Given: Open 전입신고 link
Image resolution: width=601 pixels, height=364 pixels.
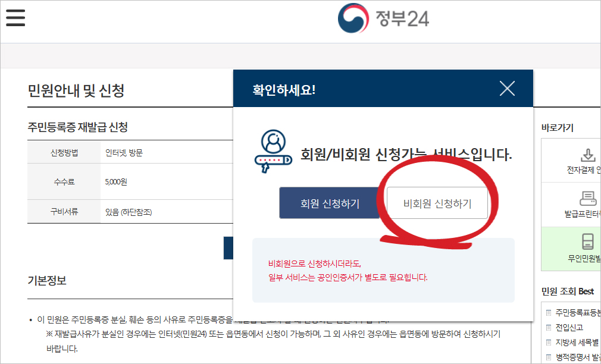Looking at the screenshot, I should pos(569,327).
